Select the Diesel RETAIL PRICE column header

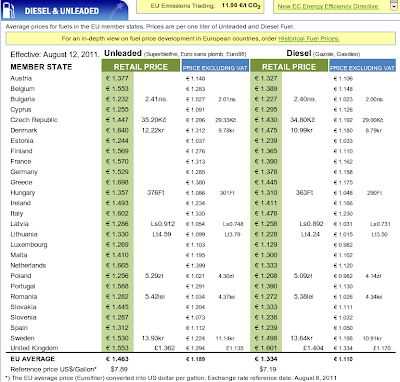point(289,67)
